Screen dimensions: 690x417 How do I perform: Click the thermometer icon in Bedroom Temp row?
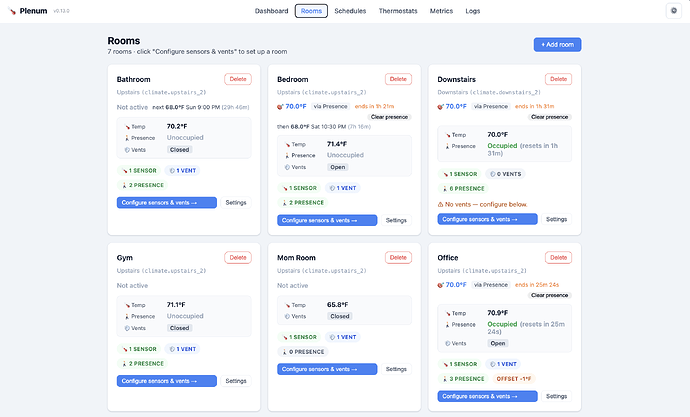tap(287, 145)
